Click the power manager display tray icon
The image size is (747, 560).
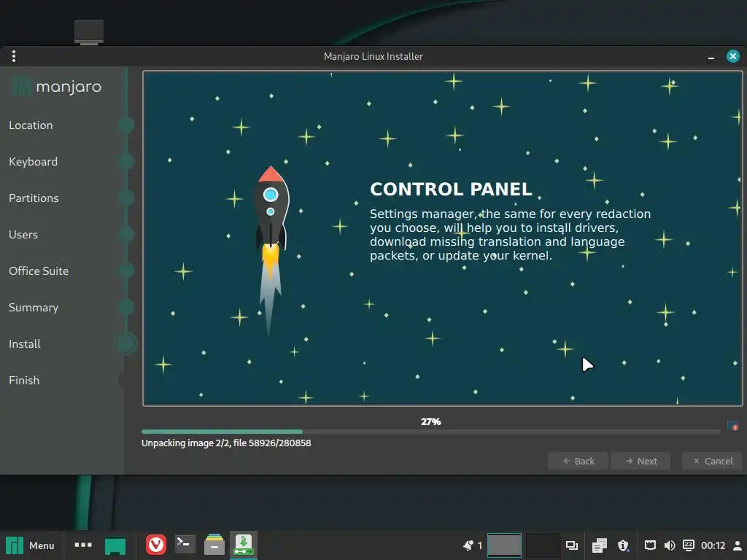coord(689,545)
